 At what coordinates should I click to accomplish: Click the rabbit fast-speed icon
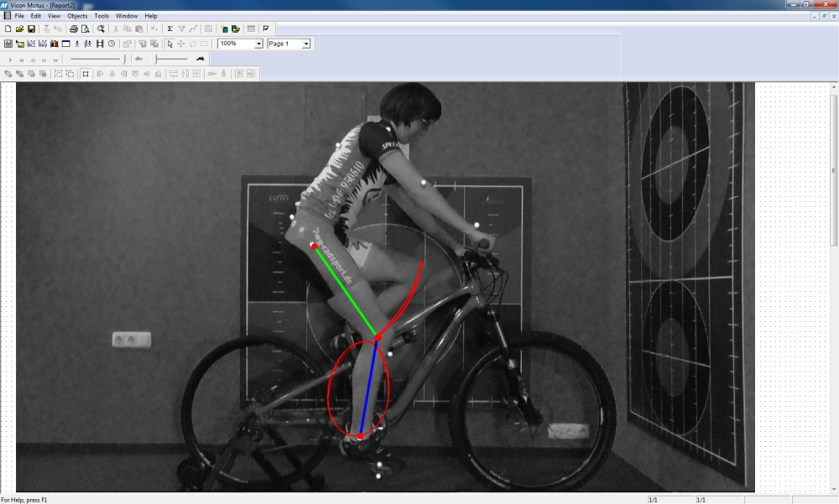(201, 59)
